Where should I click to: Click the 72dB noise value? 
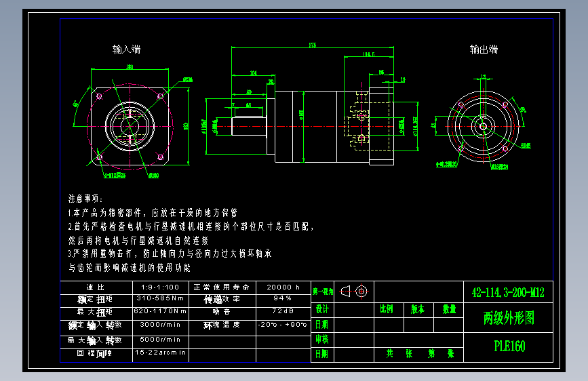click(x=283, y=311)
